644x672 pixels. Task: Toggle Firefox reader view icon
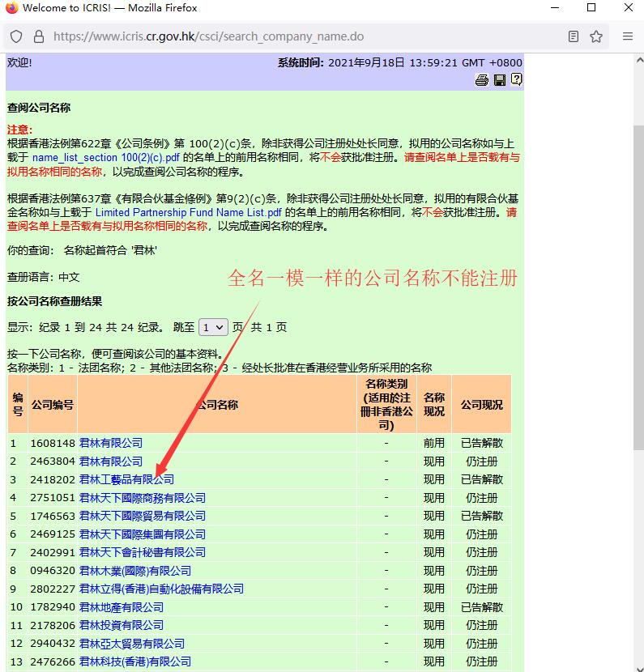pos(574,36)
